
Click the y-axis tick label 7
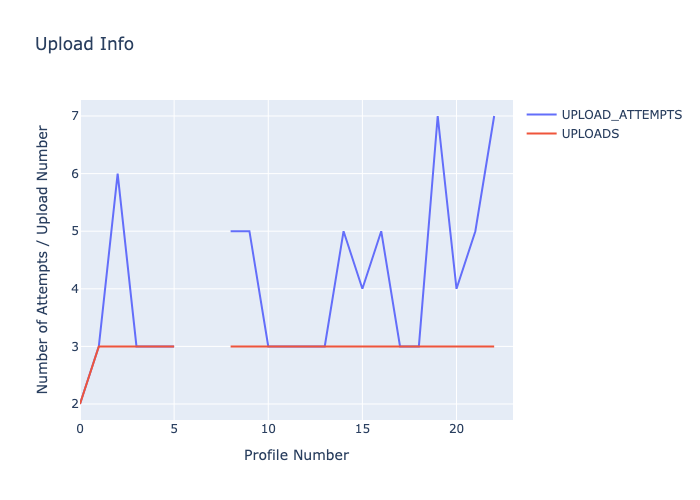coord(73,116)
